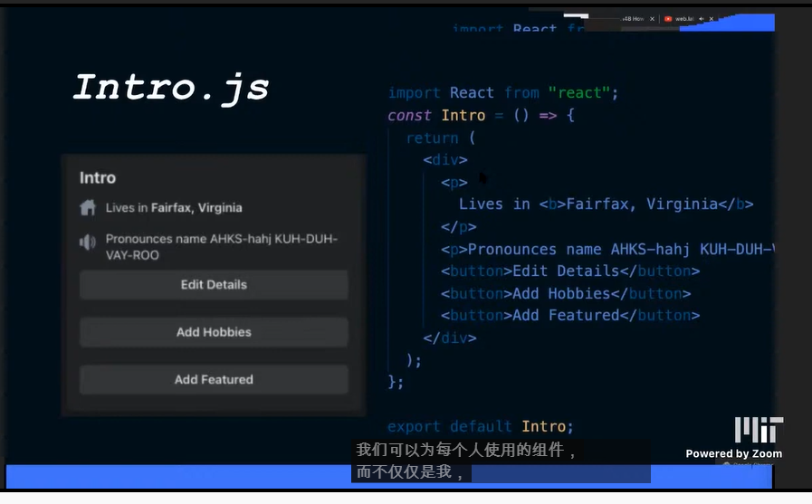Click the closing '</div>' code line
This screenshot has width=812, height=504.
pos(450,338)
